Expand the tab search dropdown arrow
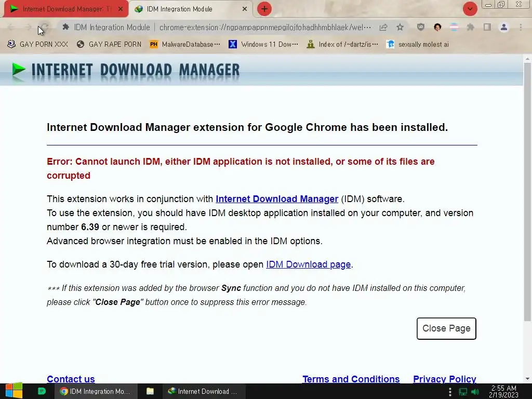 (470, 9)
